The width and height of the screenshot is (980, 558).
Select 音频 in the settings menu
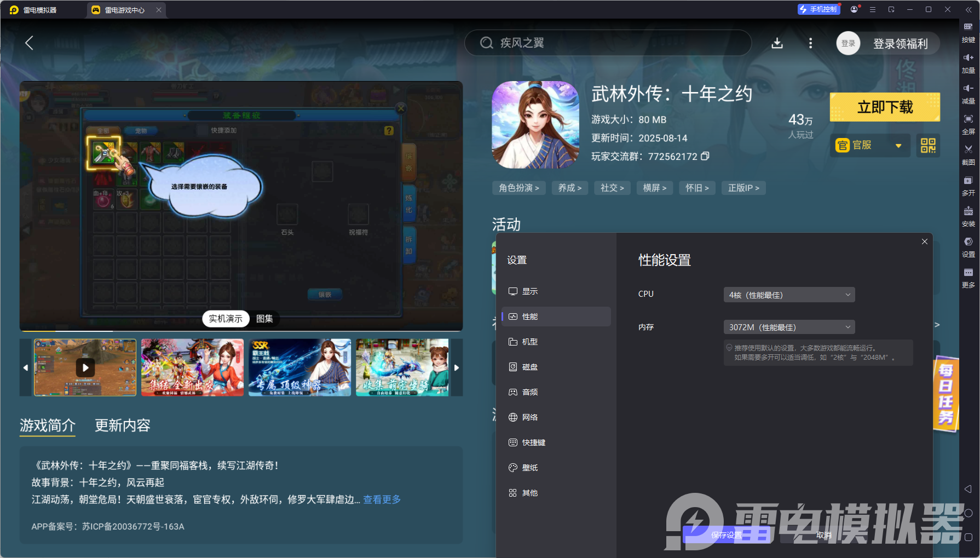coord(556,392)
